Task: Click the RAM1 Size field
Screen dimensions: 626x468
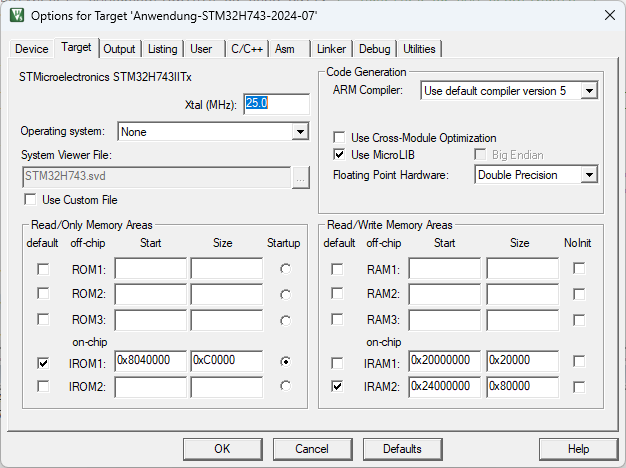Action: pos(523,268)
